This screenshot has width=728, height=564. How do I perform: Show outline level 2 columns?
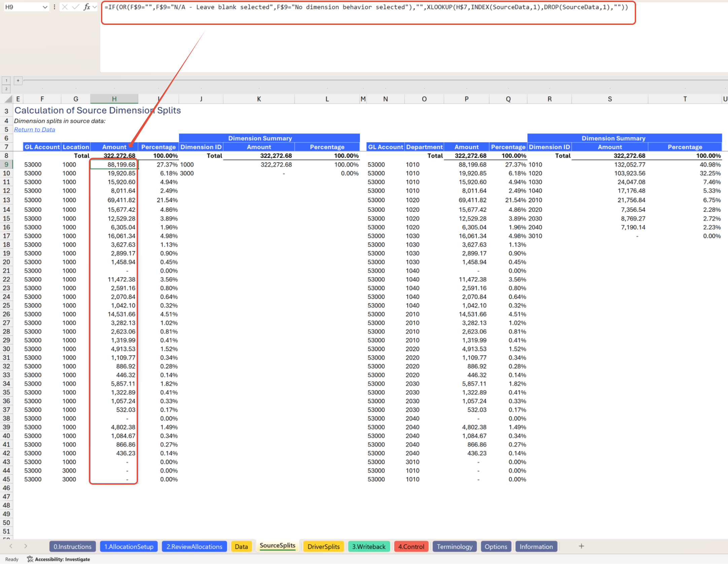[6, 89]
